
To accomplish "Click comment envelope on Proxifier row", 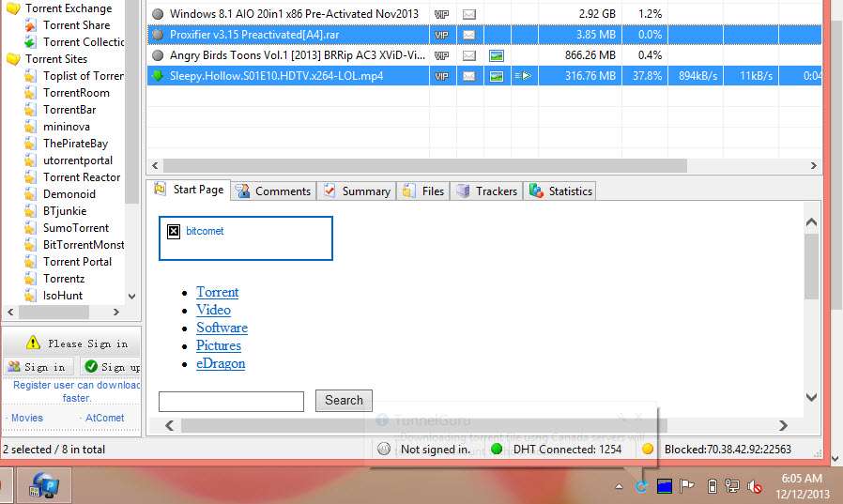I will pos(469,35).
